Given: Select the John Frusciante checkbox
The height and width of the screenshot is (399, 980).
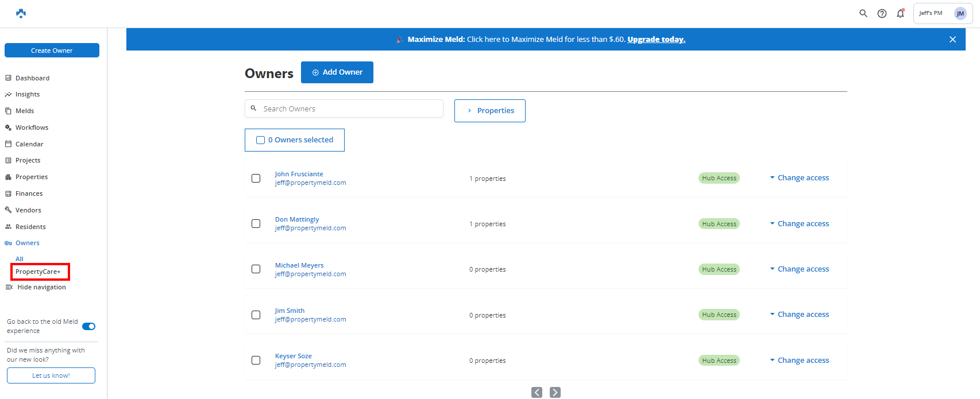Looking at the screenshot, I should (x=256, y=179).
